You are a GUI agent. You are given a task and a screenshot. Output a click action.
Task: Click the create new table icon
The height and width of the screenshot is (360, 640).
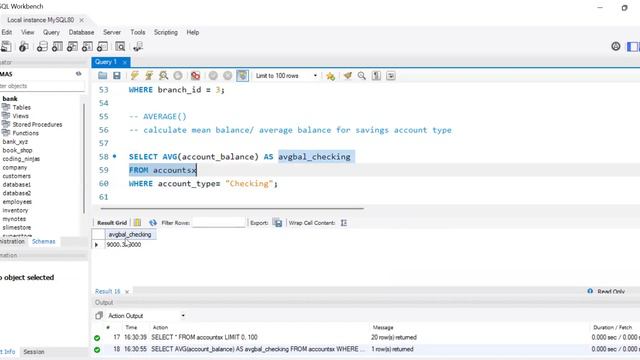tap(57, 47)
